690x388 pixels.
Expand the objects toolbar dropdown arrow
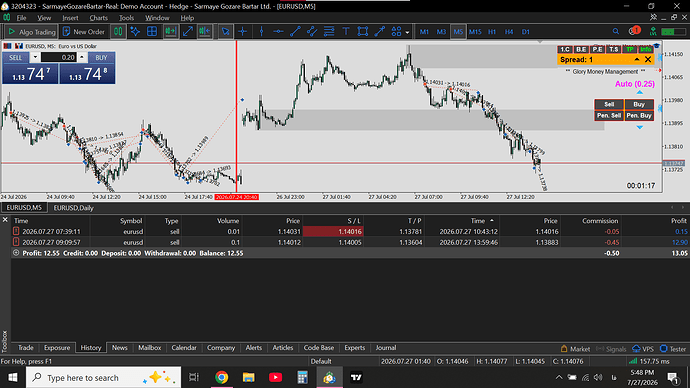click(407, 32)
